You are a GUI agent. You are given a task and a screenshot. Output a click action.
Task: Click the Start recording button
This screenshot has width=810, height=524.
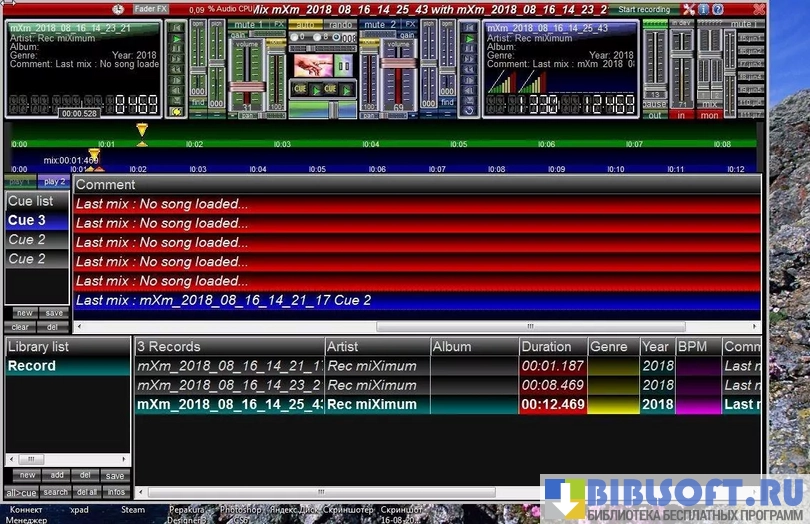tap(644, 9)
